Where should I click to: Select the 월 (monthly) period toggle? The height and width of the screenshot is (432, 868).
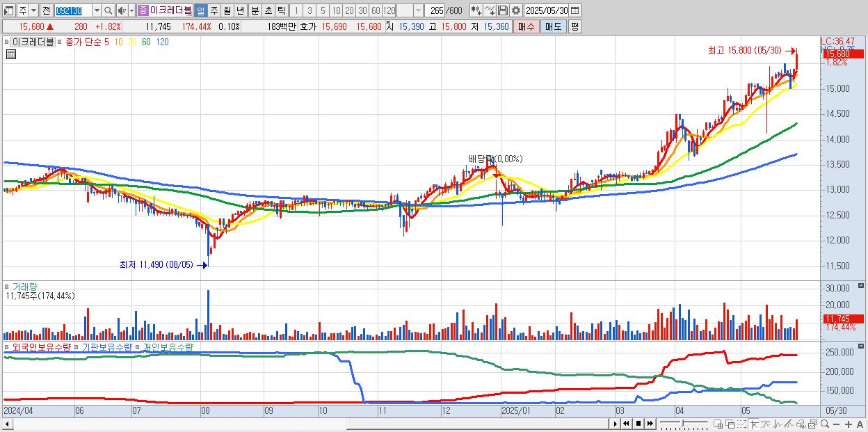[x=227, y=10]
